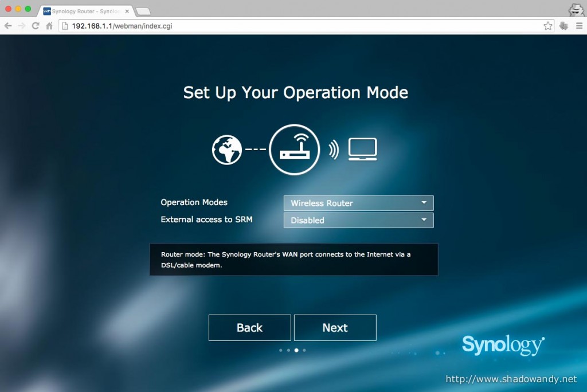Jump to the second wizard step dot
Screen dimensions: 587x392
point(289,350)
